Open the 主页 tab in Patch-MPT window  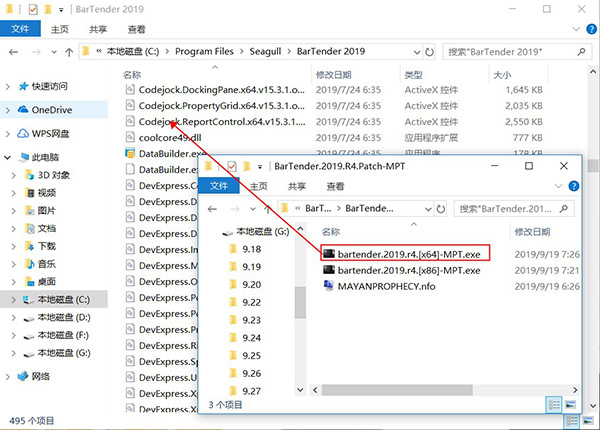tap(259, 186)
